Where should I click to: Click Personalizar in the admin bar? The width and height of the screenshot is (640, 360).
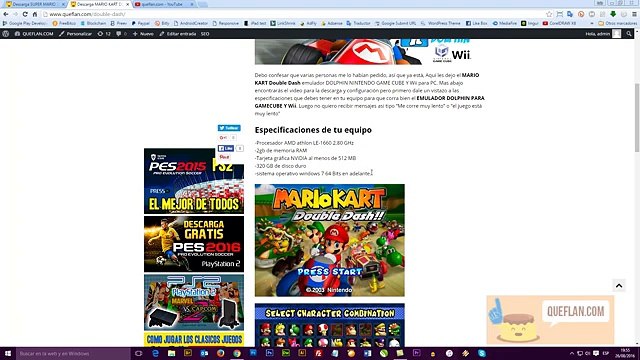coord(76,34)
